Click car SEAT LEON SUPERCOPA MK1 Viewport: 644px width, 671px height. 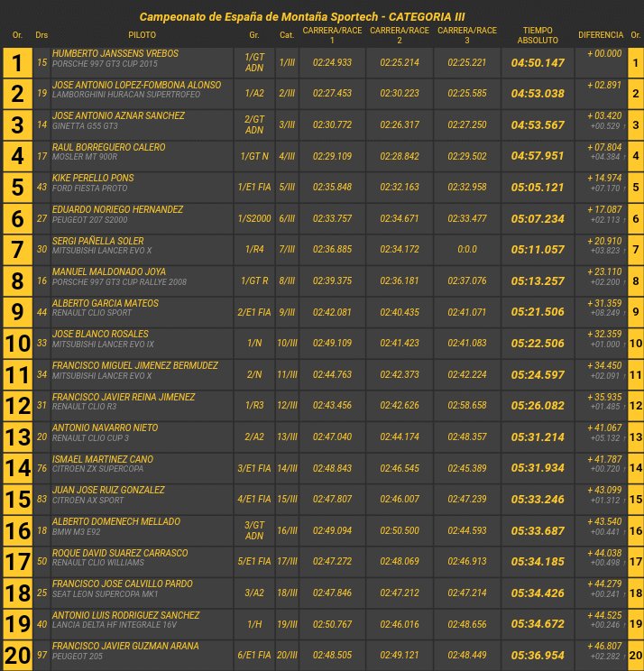coord(106,594)
